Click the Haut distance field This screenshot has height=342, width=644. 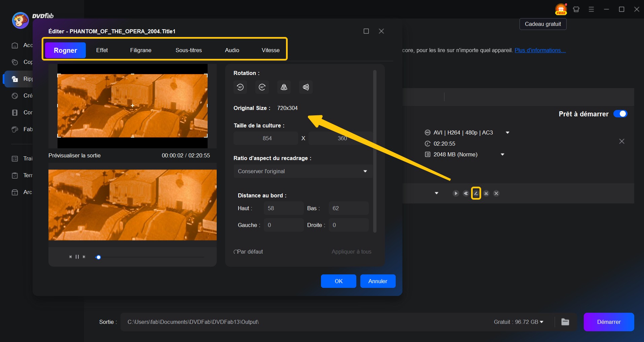pyautogui.click(x=284, y=208)
